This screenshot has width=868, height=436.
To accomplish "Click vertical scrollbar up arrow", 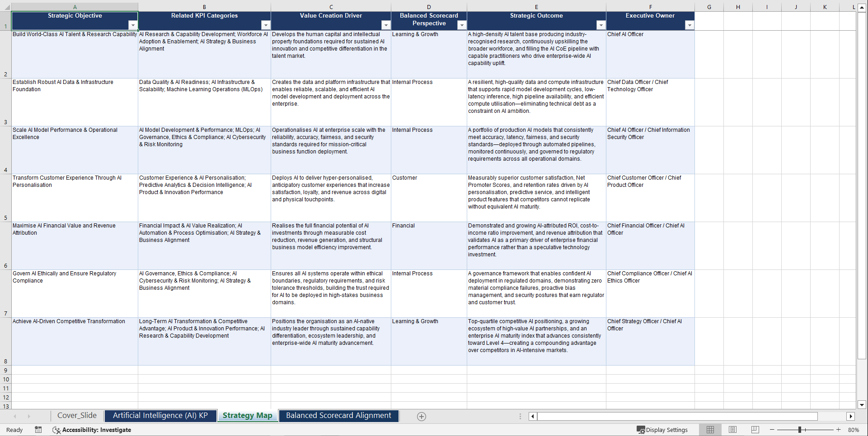I will click(862, 8).
